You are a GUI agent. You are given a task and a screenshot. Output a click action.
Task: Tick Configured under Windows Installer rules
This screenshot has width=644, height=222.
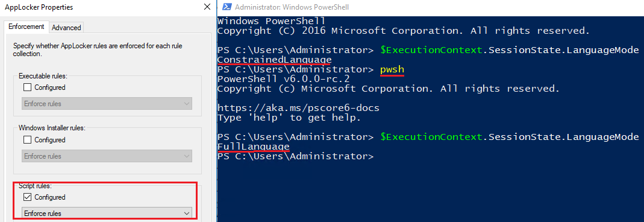pos(28,140)
